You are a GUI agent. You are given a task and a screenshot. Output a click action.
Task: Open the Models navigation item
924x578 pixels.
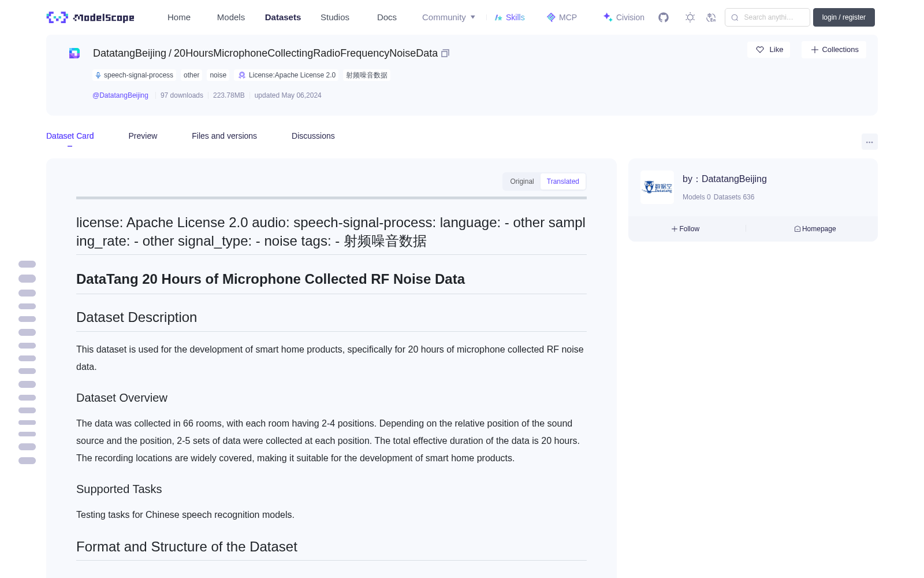231,17
